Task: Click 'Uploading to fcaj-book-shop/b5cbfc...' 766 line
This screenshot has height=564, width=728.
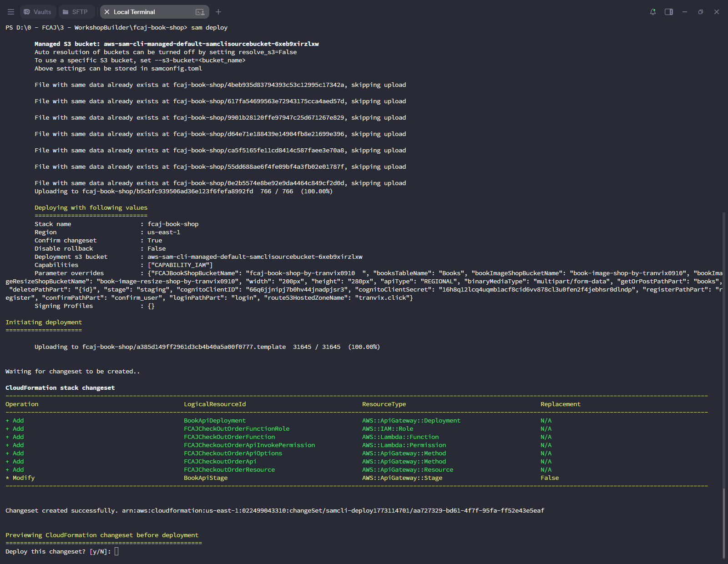Action: click(184, 191)
